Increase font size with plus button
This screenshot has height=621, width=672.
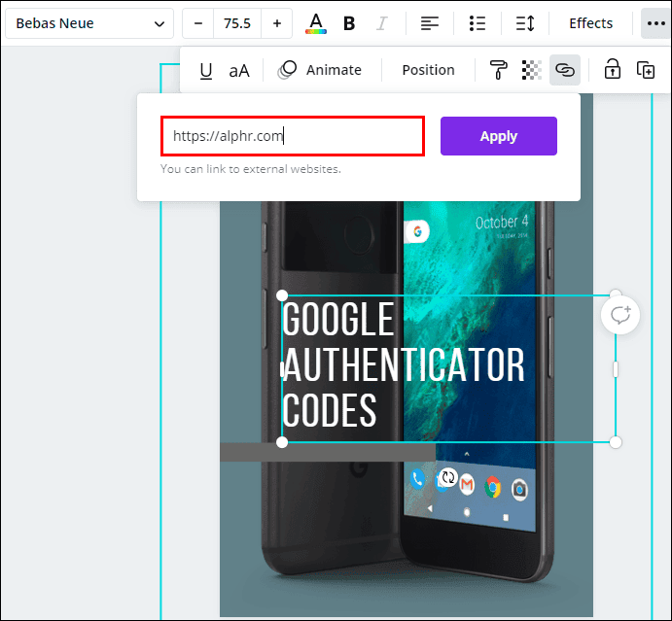(277, 23)
